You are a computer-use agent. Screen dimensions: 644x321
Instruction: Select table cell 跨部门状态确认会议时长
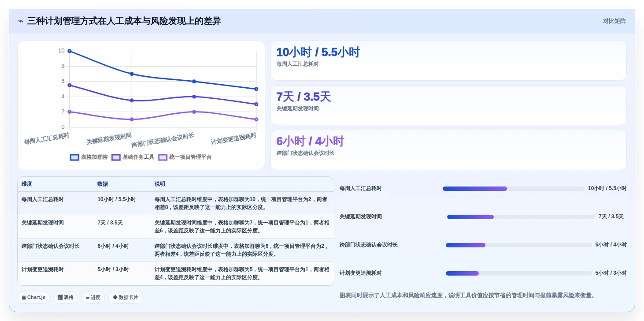tap(51, 246)
